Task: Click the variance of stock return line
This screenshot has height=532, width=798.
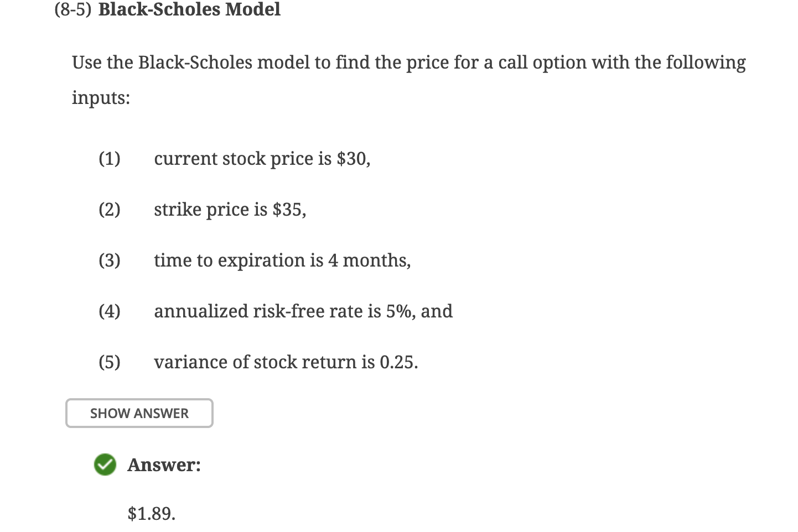Action: 286,362
